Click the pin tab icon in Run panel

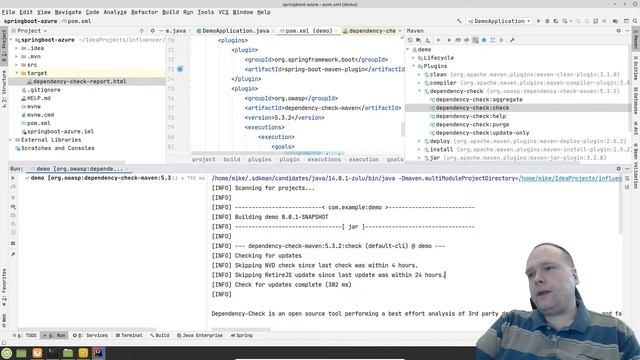click(x=13, y=254)
